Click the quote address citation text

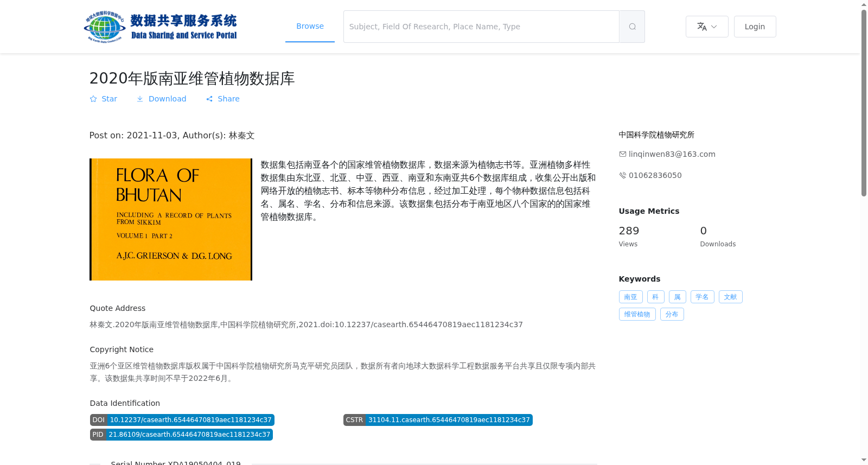306,324
